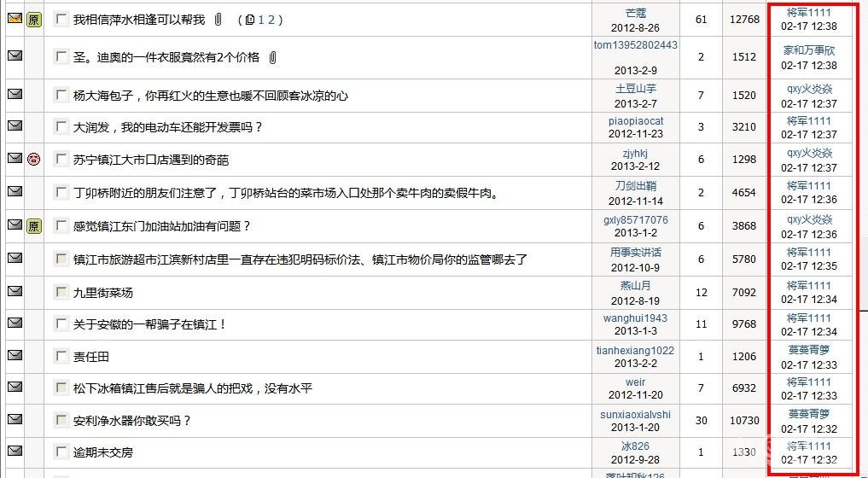Click envelope icon for 责任田 thread
868x478 pixels.
click(x=15, y=354)
